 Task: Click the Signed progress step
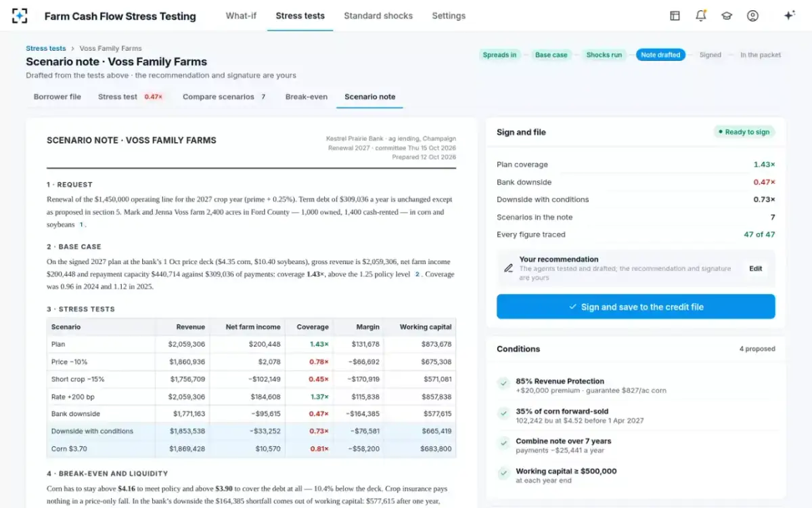click(x=710, y=55)
